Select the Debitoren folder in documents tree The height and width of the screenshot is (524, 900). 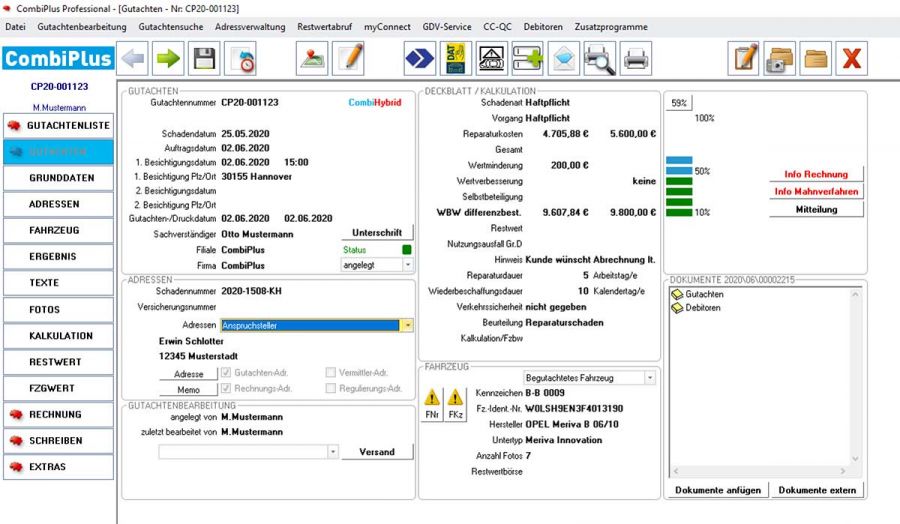pos(702,307)
